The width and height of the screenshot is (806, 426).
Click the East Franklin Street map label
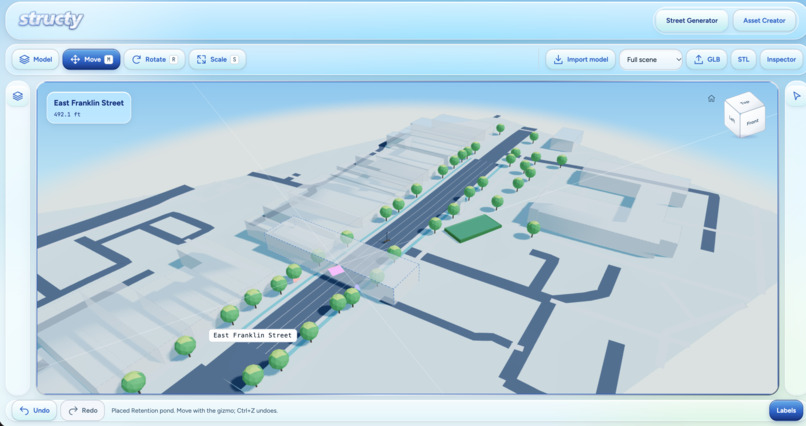(x=252, y=335)
